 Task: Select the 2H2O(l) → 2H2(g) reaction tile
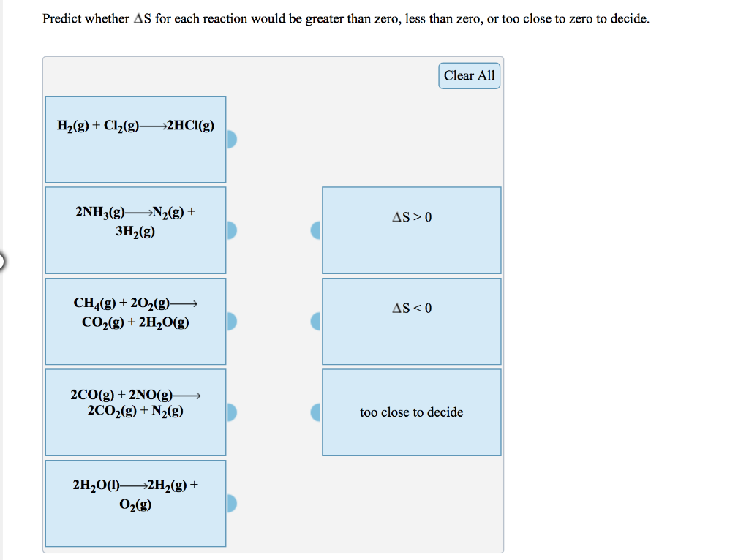click(x=136, y=502)
